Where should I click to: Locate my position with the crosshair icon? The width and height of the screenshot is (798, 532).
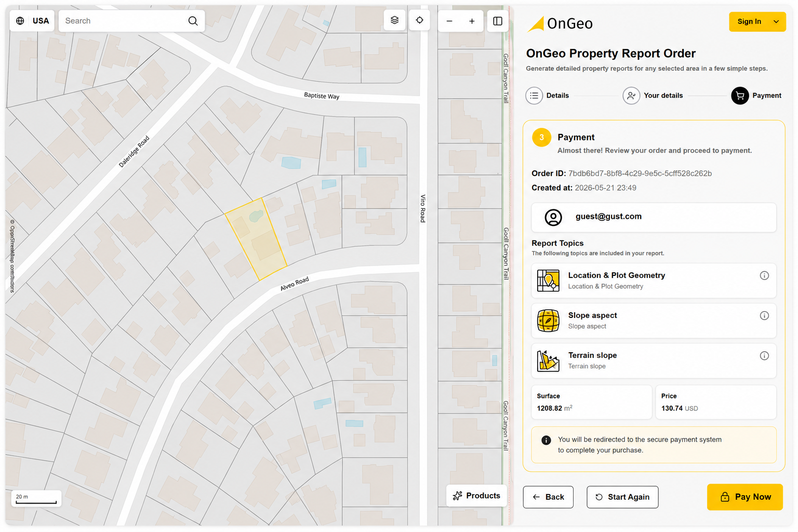pyautogui.click(x=420, y=20)
